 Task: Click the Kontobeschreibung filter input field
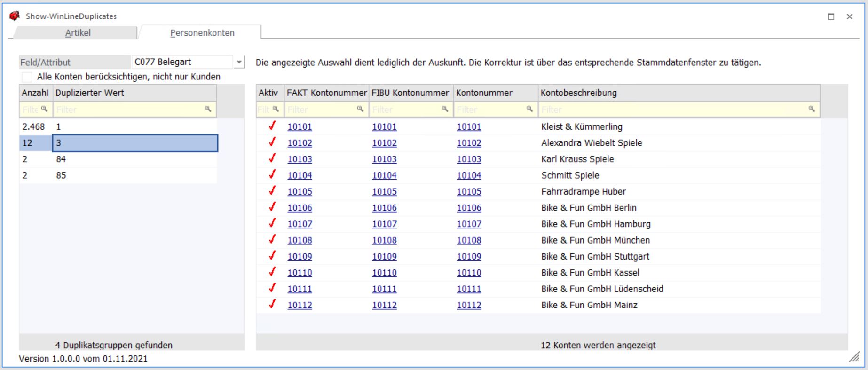tap(672, 110)
